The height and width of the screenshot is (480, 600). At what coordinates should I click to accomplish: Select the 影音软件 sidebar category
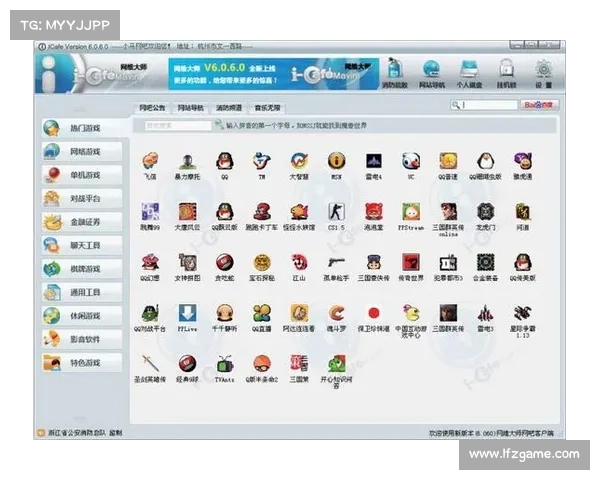tap(82, 339)
